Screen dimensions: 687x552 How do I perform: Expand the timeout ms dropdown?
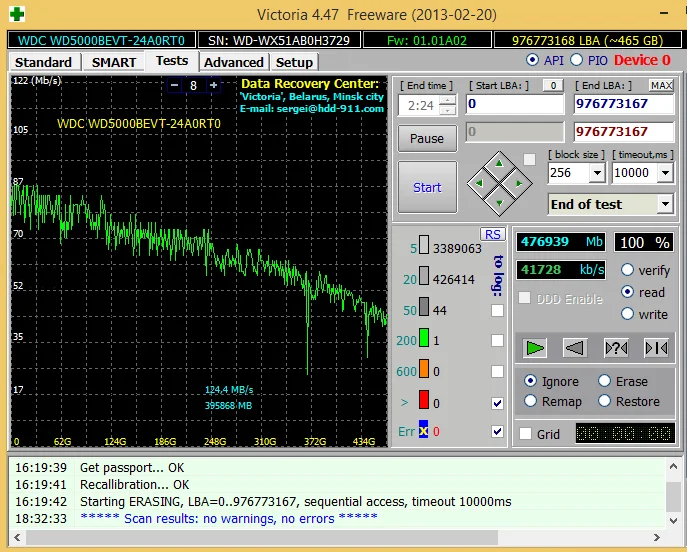(666, 173)
